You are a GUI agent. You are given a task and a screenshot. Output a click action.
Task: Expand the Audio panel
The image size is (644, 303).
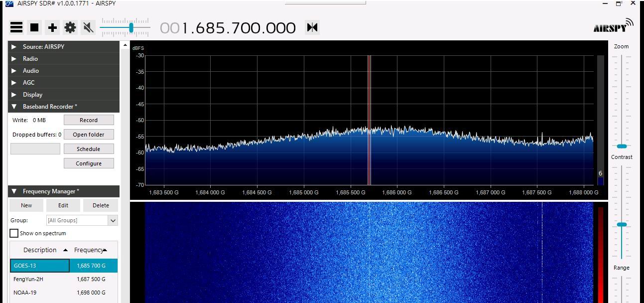tap(64, 70)
